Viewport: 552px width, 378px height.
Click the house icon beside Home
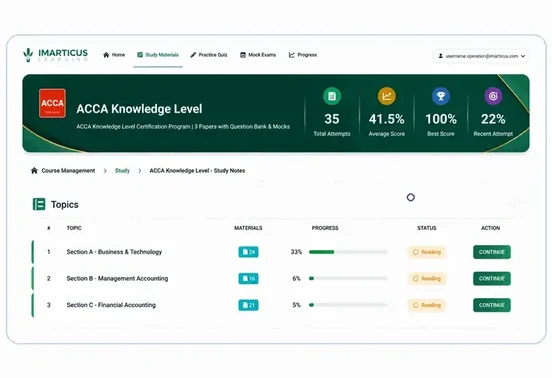tap(106, 55)
